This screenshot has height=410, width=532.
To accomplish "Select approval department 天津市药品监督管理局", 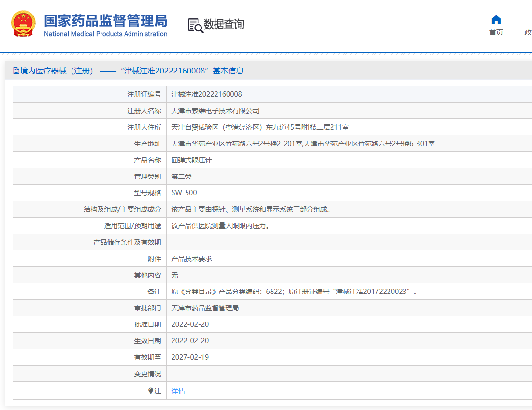I will 205,308.
